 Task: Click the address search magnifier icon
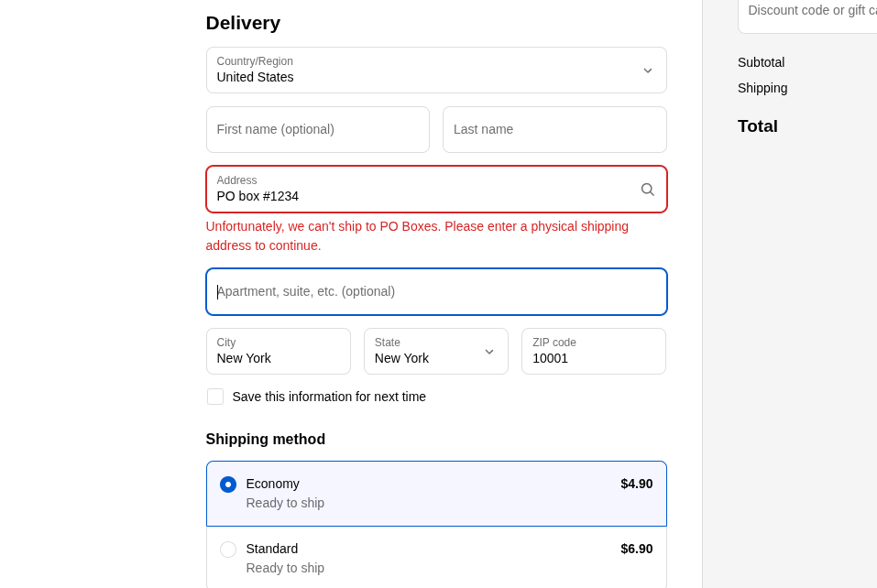point(648,189)
